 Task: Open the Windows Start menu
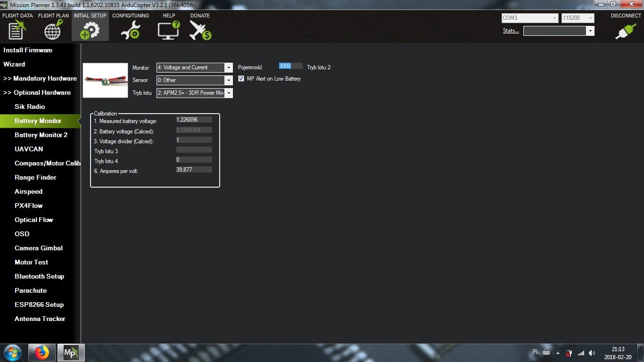click(12, 353)
